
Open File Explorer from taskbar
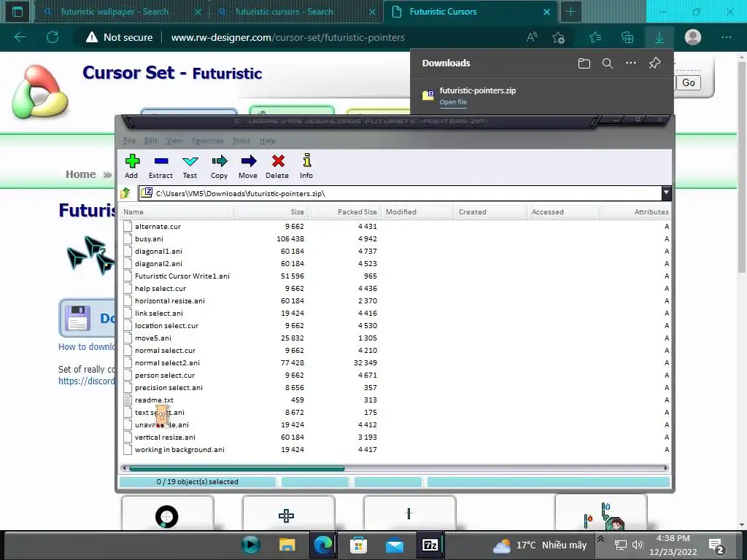tap(287, 545)
